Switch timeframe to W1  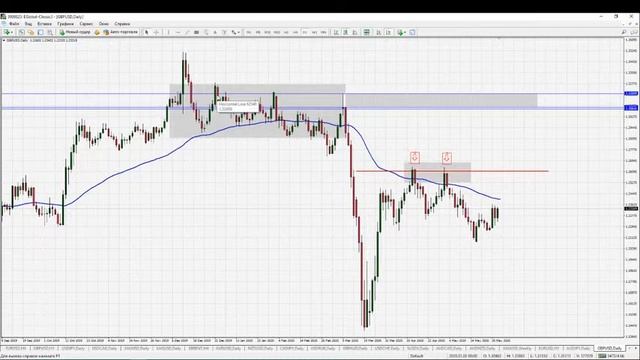[314, 32]
